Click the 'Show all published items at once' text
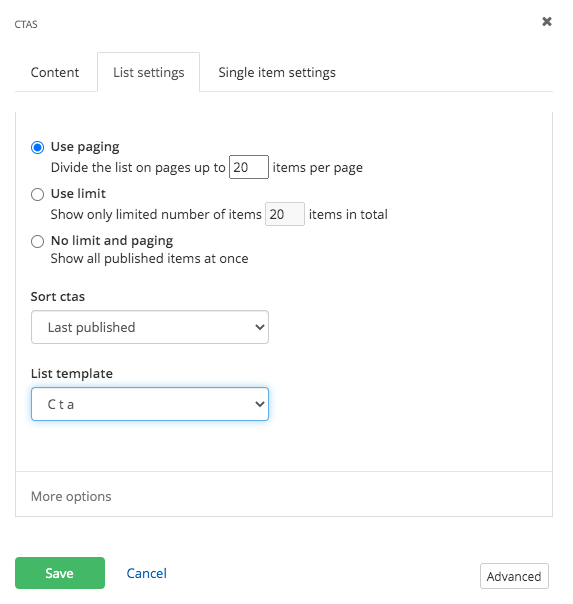The height and width of the screenshot is (604, 573). tap(149, 258)
